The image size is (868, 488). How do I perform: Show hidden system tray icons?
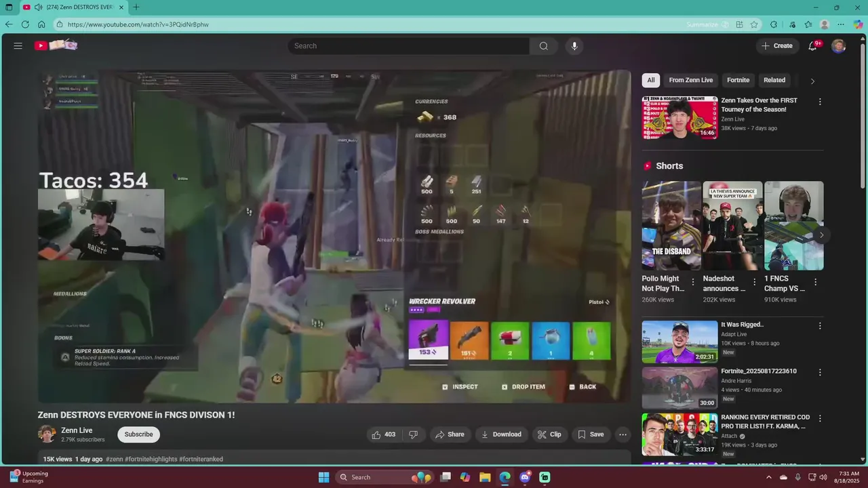tap(768, 477)
